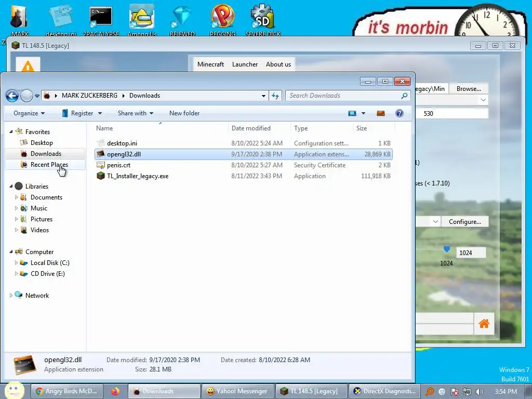
Task: Open the PEGGING desktop shortcut
Action: pyautogui.click(x=222, y=19)
